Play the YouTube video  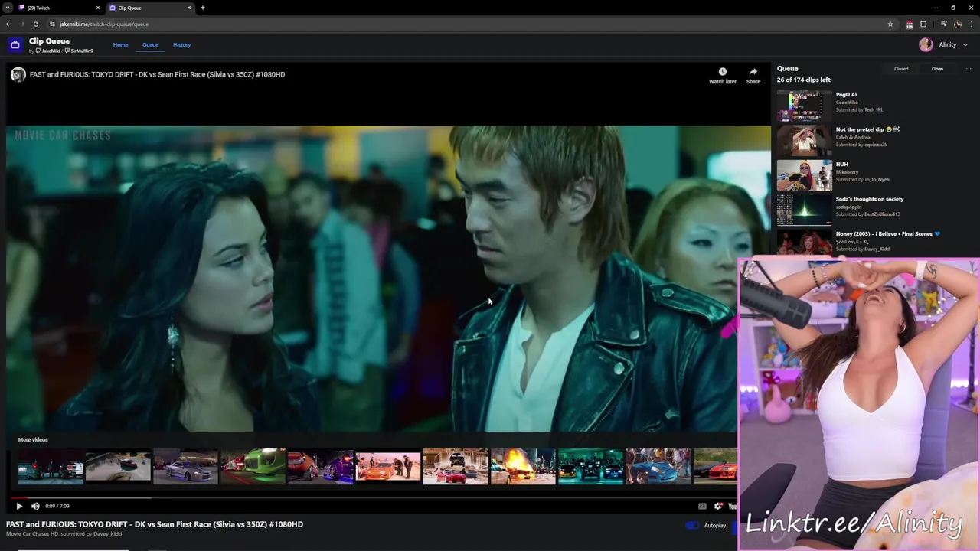point(19,506)
